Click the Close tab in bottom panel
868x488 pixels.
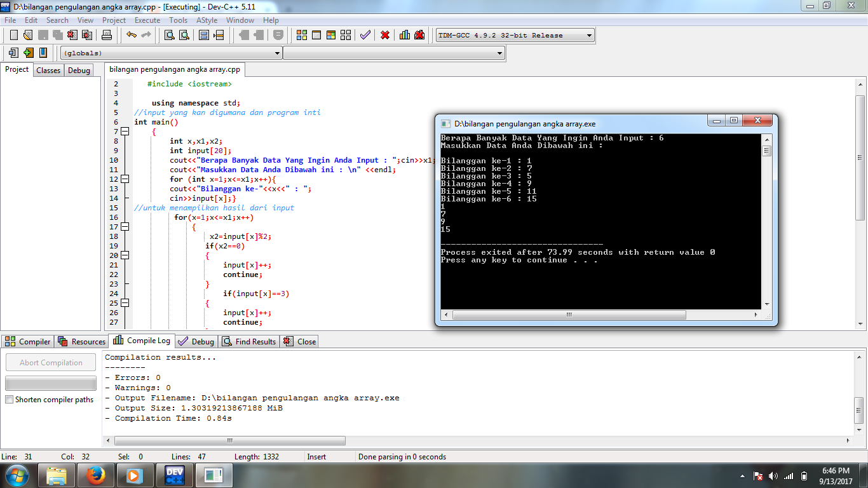point(299,341)
